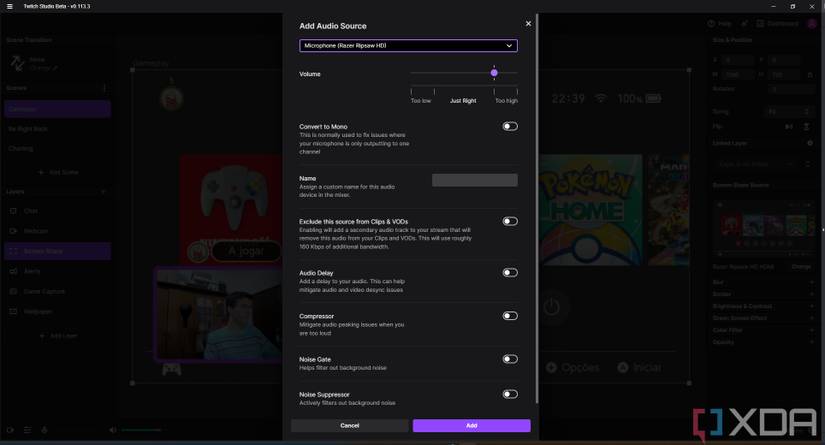Screen dimensions: 825x445
Task: Click the plus icon beside Layers heading
Action: coord(104,191)
